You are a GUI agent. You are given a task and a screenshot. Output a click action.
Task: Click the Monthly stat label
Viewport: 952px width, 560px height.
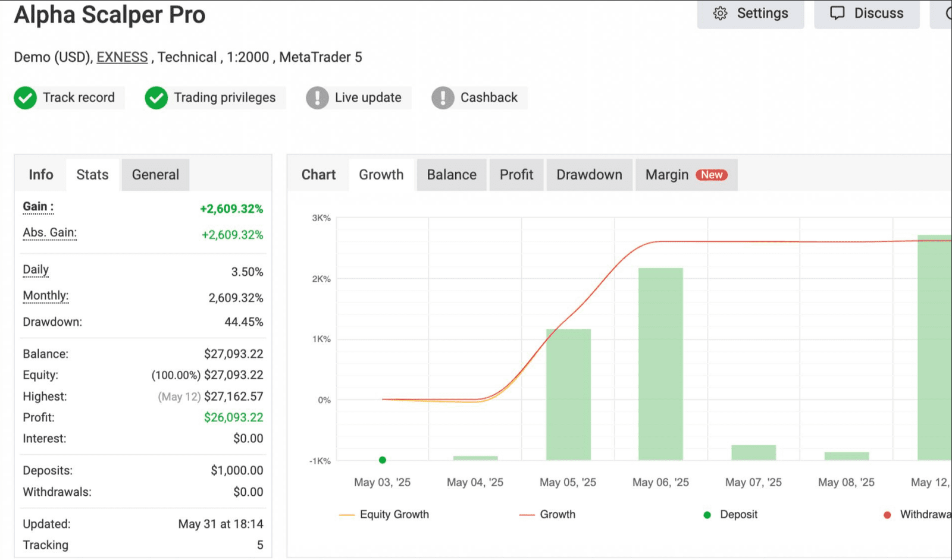point(46,295)
